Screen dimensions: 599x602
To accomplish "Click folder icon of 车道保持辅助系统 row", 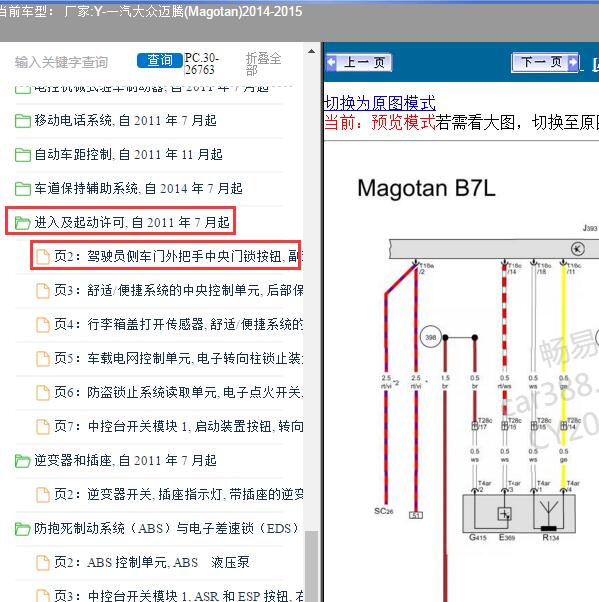I will (x=23, y=189).
